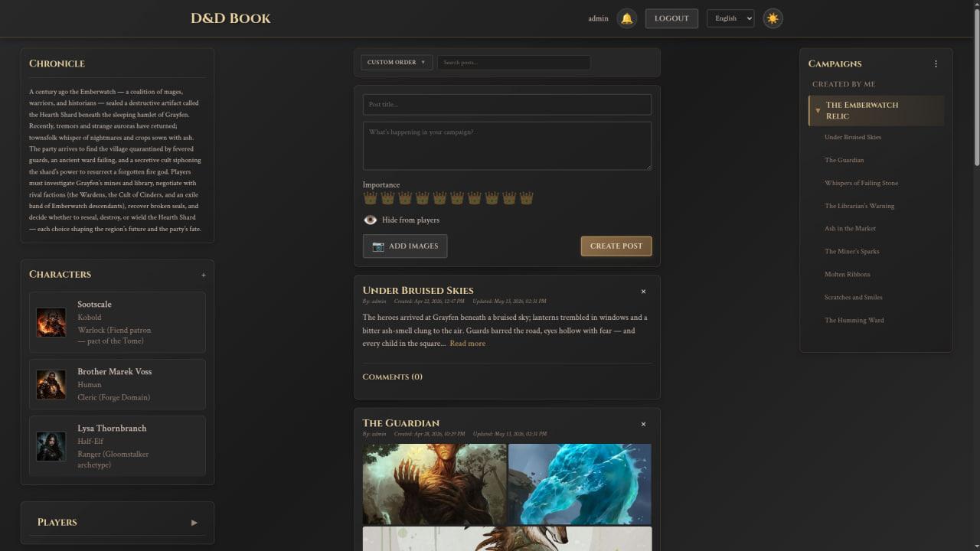Click the admin username
The width and height of the screenshot is (980, 551).
point(598,18)
